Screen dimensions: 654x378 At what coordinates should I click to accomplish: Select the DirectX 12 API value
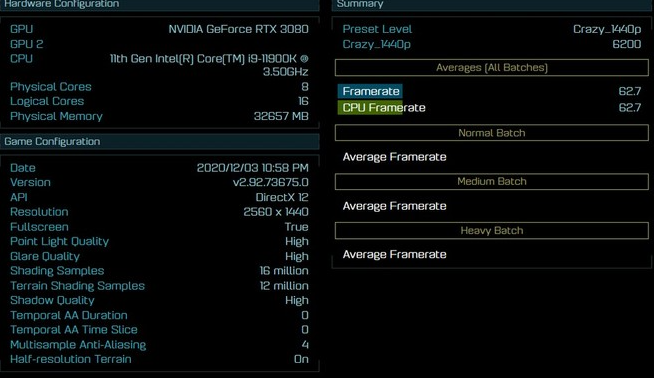pos(282,197)
